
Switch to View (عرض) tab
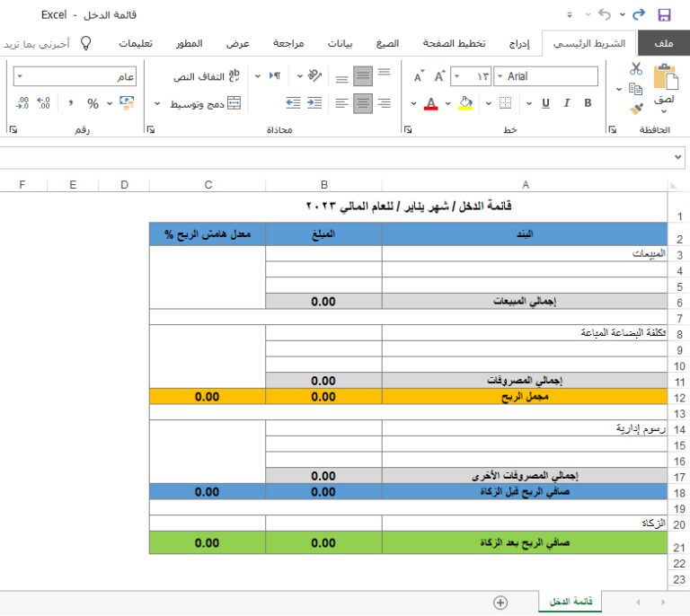[x=238, y=43]
